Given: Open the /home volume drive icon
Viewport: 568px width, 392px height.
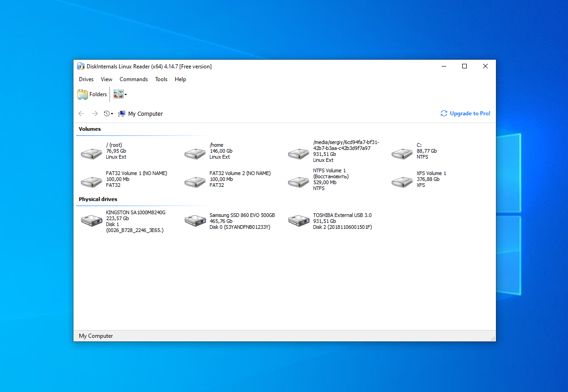Looking at the screenshot, I should point(195,153).
